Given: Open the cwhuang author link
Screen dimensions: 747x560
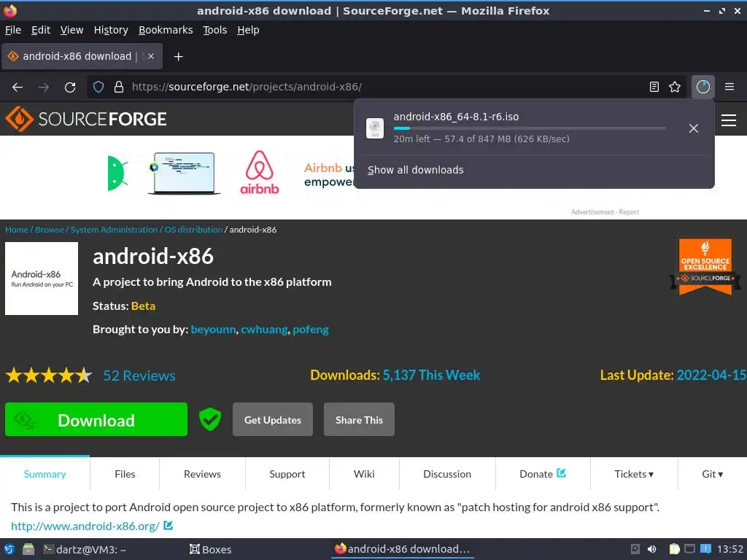Looking at the screenshot, I should 264,330.
